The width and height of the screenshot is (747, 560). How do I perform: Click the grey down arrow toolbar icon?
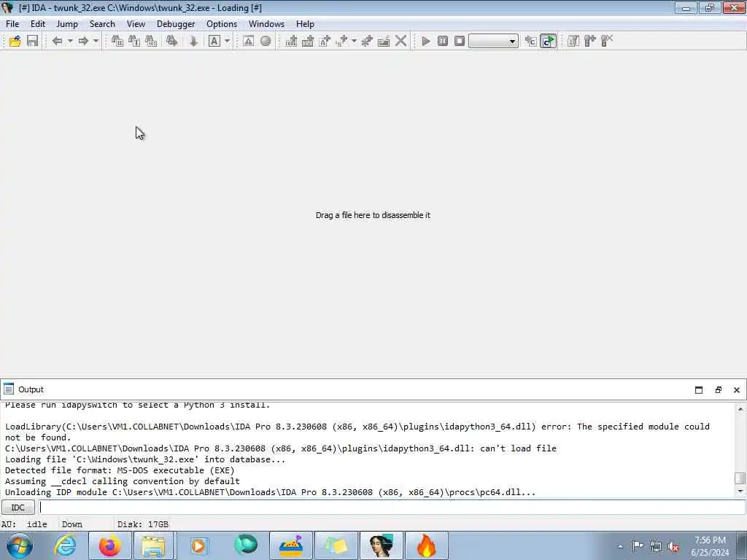193,41
